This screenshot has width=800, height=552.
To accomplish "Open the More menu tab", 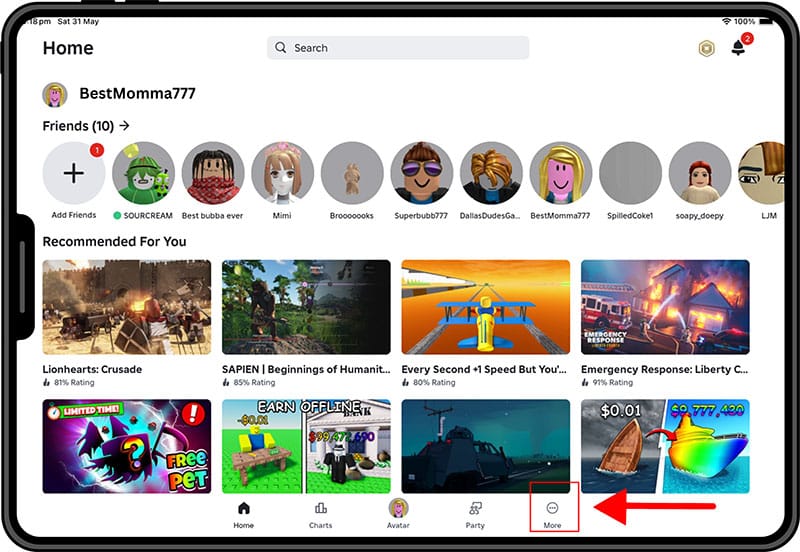I will pyautogui.click(x=552, y=515).
